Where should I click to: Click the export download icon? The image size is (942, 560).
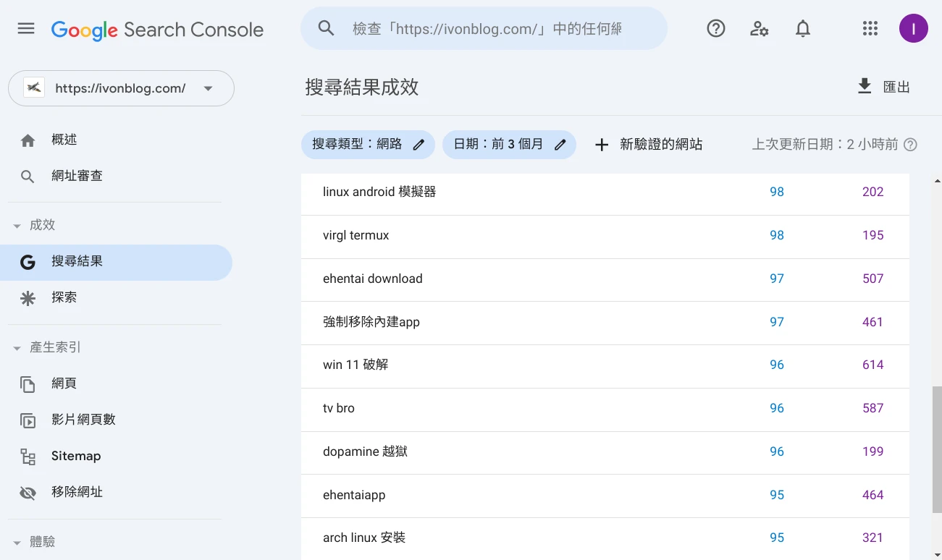(865, 87)
